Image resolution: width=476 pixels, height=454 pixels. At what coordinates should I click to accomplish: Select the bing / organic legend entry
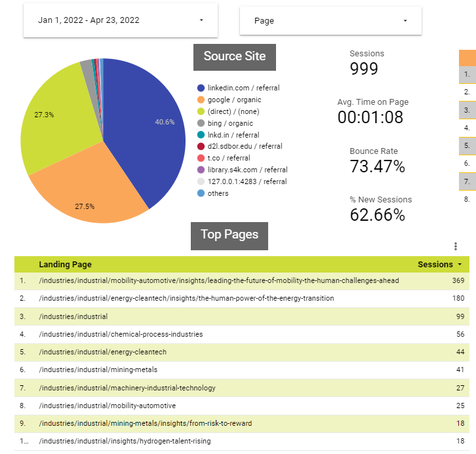coord(229,123)
